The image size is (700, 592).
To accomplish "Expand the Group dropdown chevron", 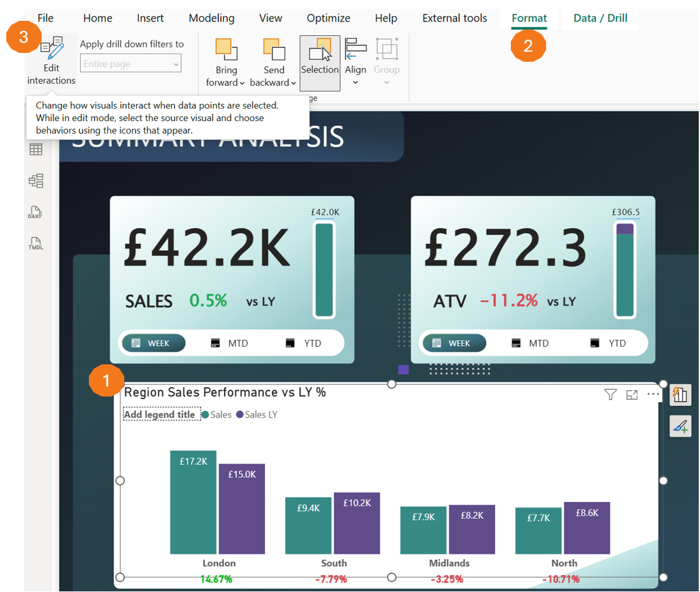I will (x=387, y=83).
